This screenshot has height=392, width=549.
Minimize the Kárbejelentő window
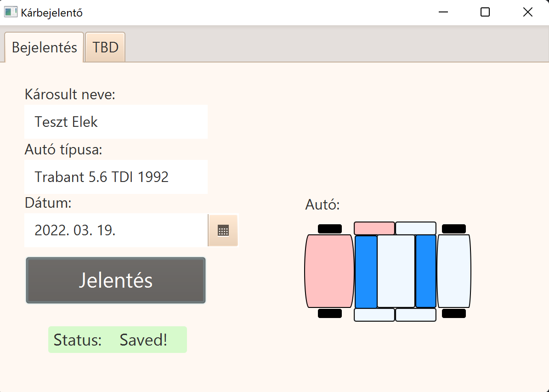pos(443,12)
